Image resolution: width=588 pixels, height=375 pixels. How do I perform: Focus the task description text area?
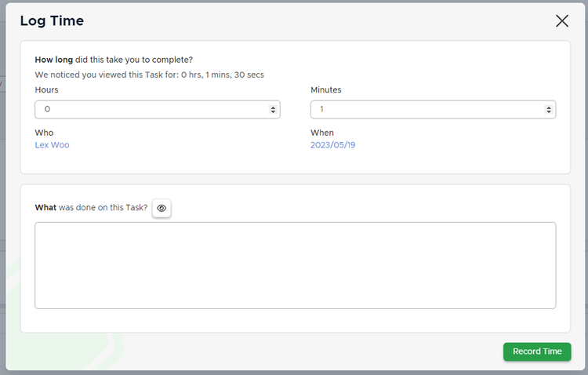pos(295,265)
